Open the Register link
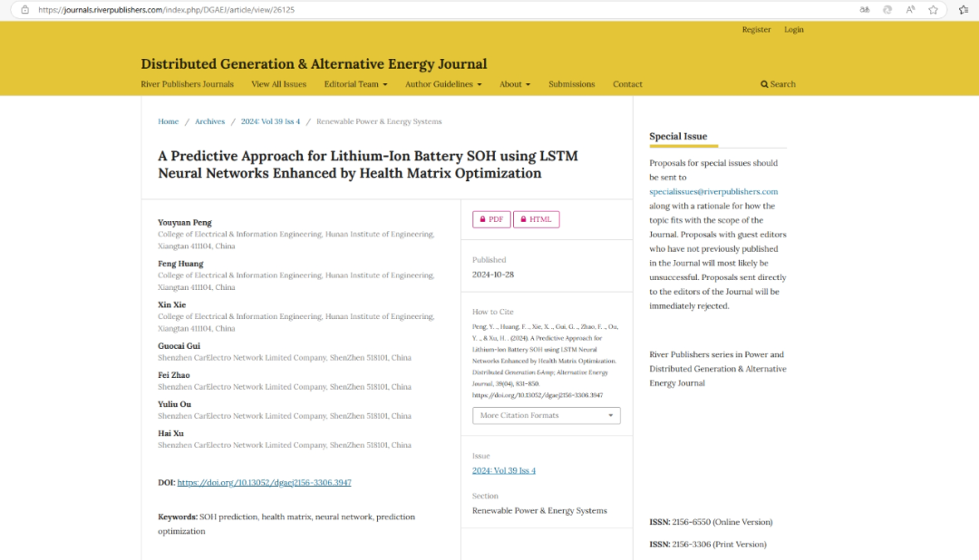 756,29
